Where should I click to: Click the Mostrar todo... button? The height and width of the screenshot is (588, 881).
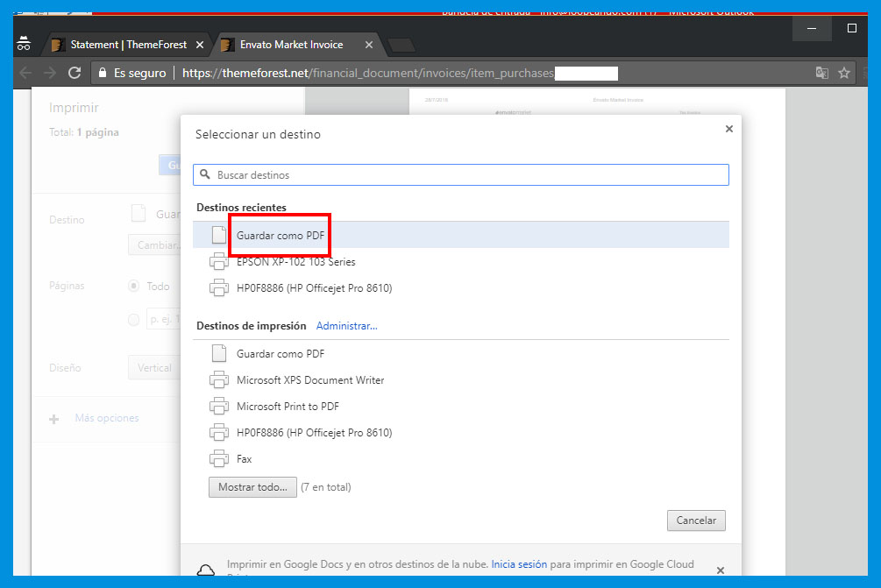[252, 487]
